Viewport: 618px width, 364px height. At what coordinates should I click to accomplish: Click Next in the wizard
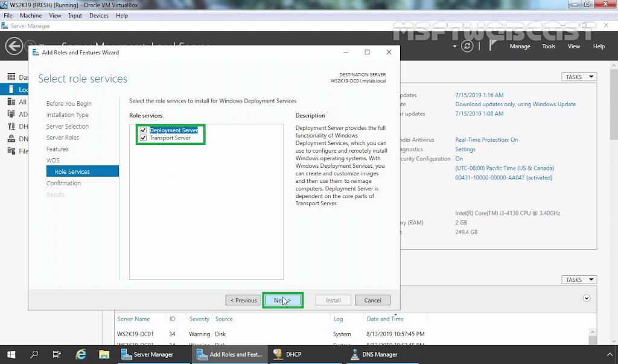(282, 300)
